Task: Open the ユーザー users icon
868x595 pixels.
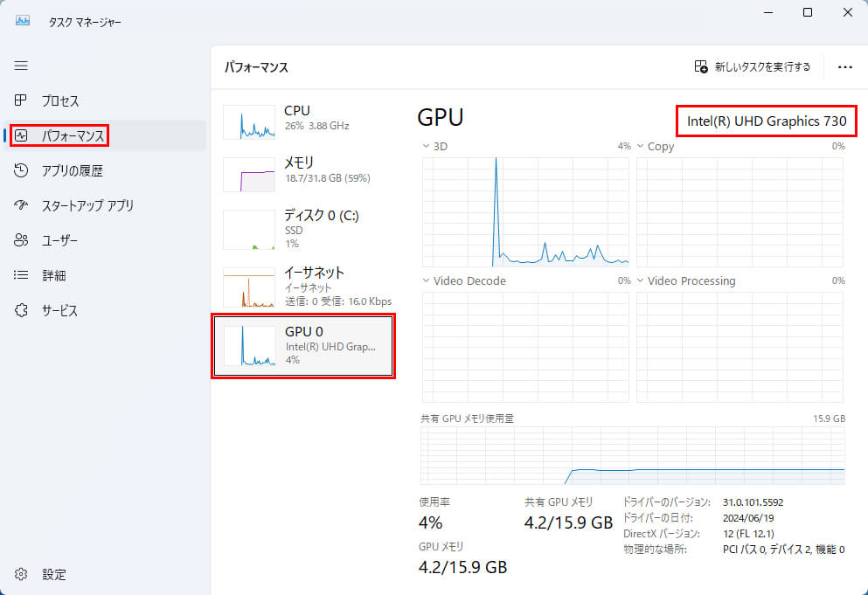Action: coord(22,240)
